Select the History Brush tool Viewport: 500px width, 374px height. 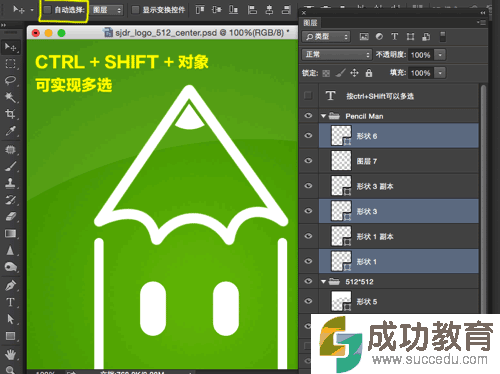pyautogui.click(x=10, y=200)
